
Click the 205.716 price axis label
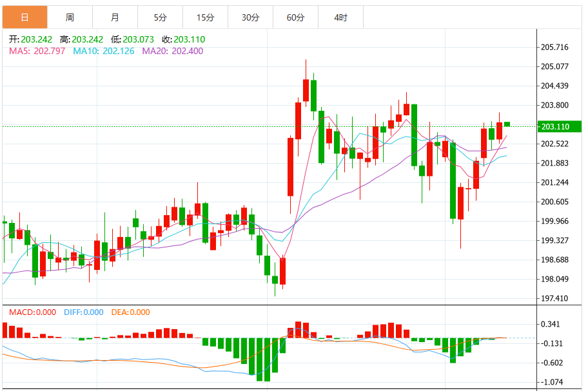[x=554, y=47]
